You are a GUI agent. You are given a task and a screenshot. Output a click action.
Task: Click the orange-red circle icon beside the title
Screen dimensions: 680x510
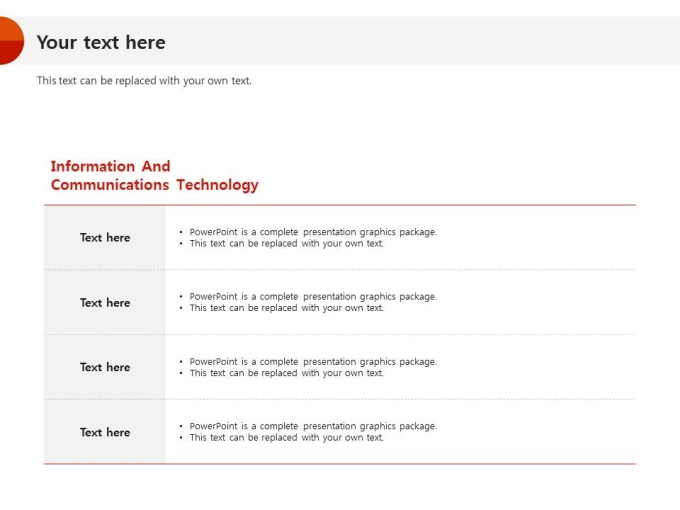coord(9,41)
